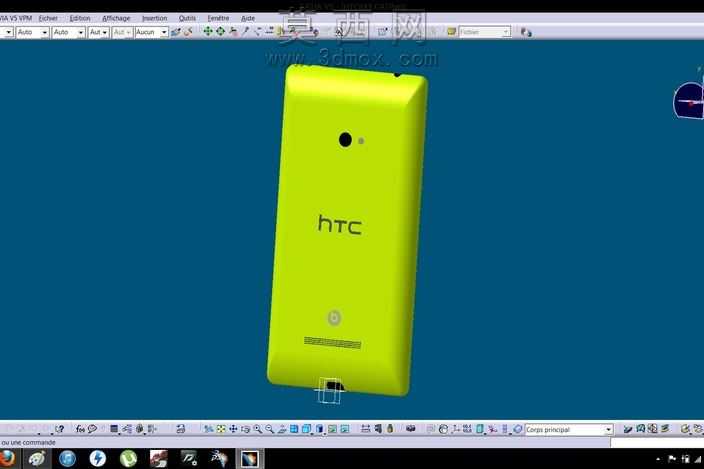Click the Swap visible space icon
704x469 pixels.
pyautogui.click(x=345, y=429)
